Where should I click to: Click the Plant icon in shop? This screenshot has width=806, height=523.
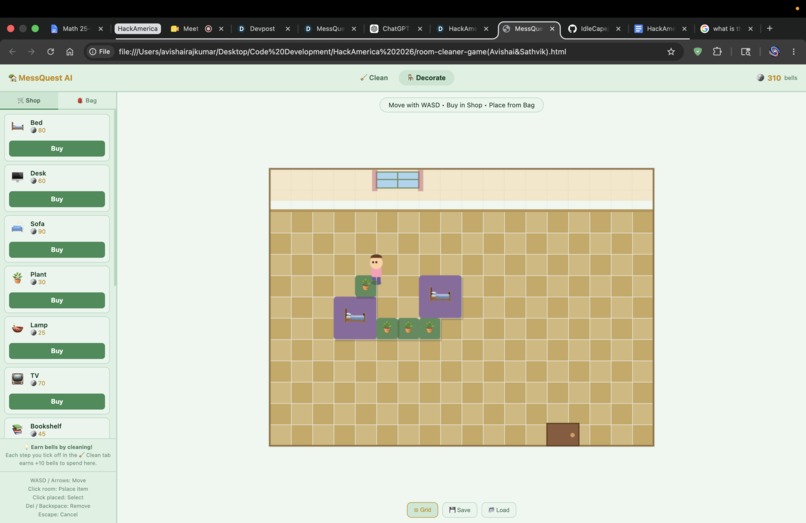[x=17, y=278]
